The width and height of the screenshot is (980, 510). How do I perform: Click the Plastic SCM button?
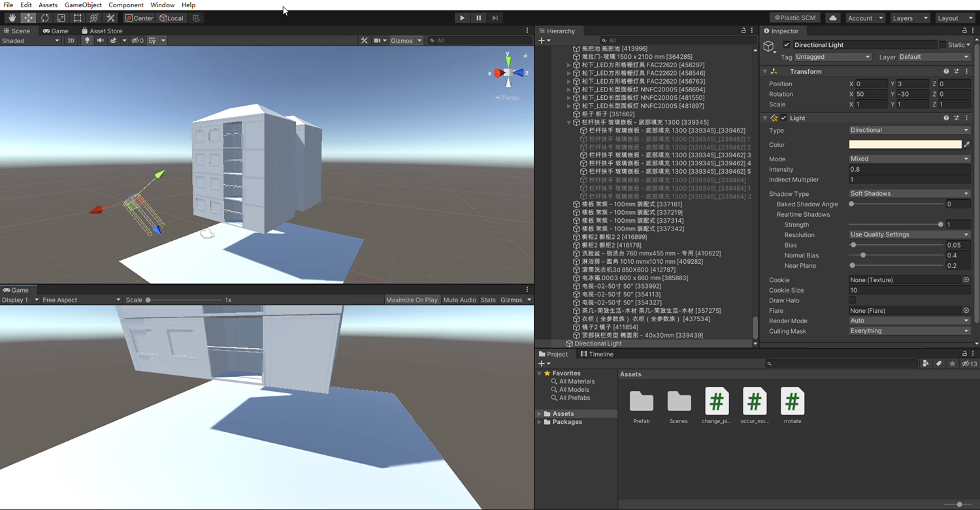tap(795, 18)
